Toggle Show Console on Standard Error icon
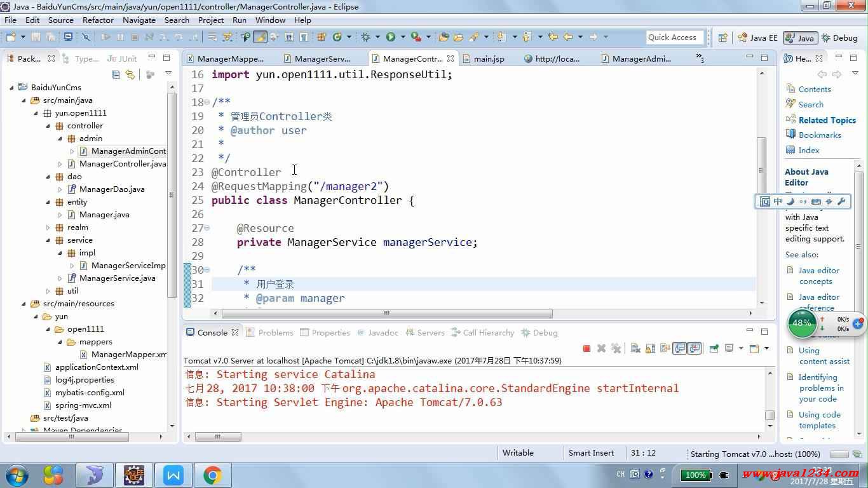This screenshot has height=488, width=868. [x=694, y=348]
